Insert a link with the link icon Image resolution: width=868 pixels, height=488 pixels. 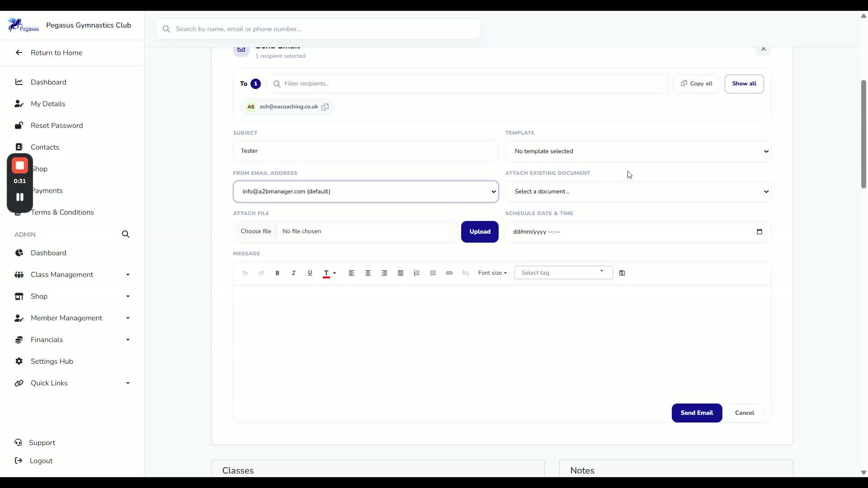(449, 273)
